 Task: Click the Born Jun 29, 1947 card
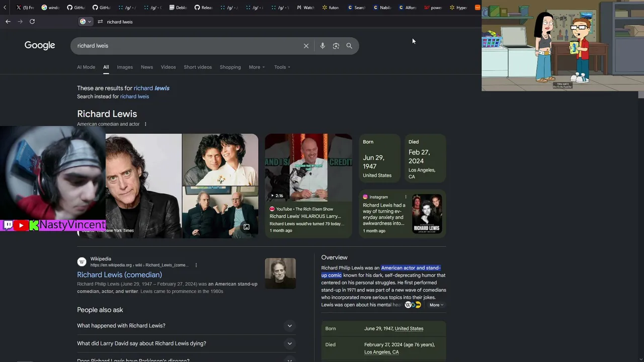point(379,158)
